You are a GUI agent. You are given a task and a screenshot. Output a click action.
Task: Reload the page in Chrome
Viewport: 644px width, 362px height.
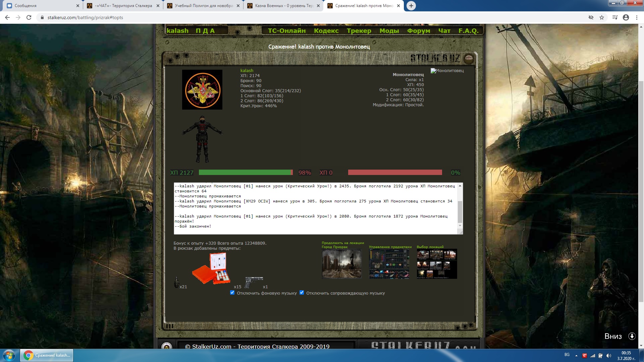click(x=29, y=17)
